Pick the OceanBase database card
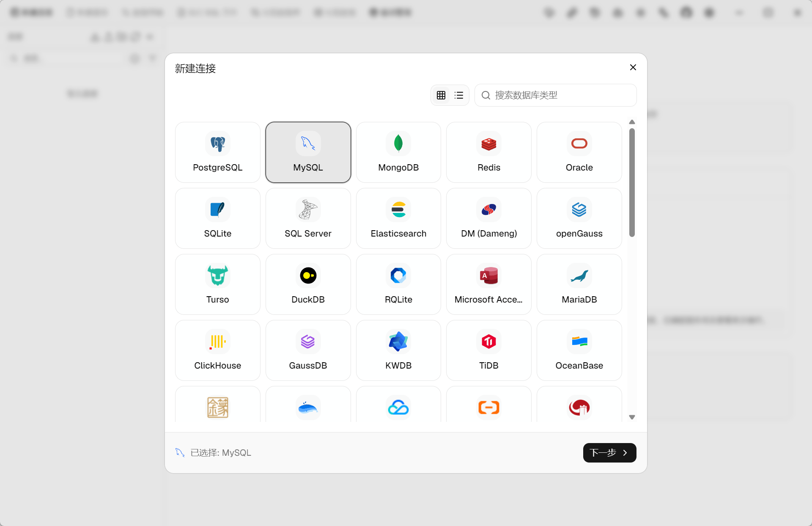This screenshot has height=526, width=812. pos(579,350)
